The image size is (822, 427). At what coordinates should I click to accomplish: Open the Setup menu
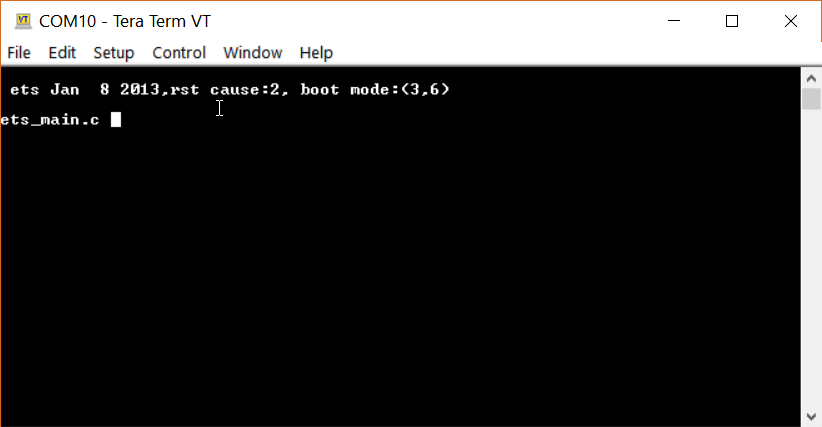pos(114,53)
